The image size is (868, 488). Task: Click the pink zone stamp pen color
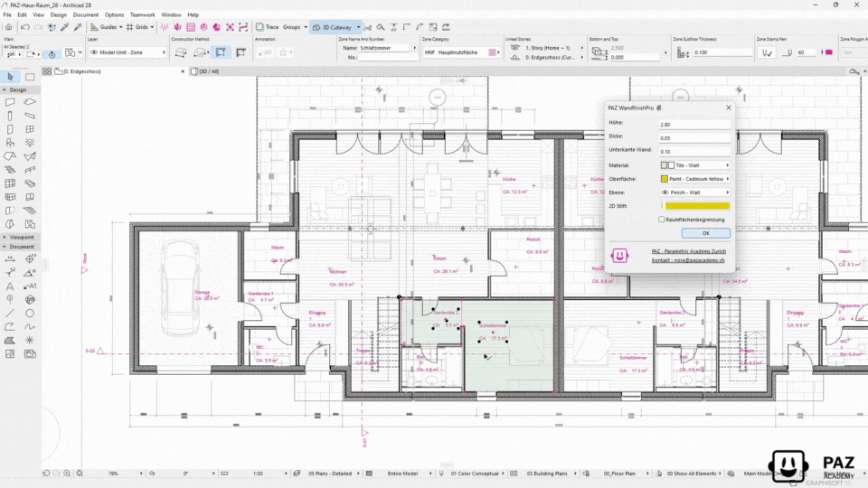coord(829,52)
